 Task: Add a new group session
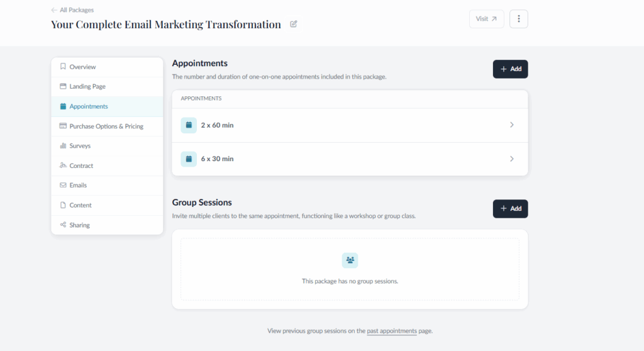coord(510,209)
